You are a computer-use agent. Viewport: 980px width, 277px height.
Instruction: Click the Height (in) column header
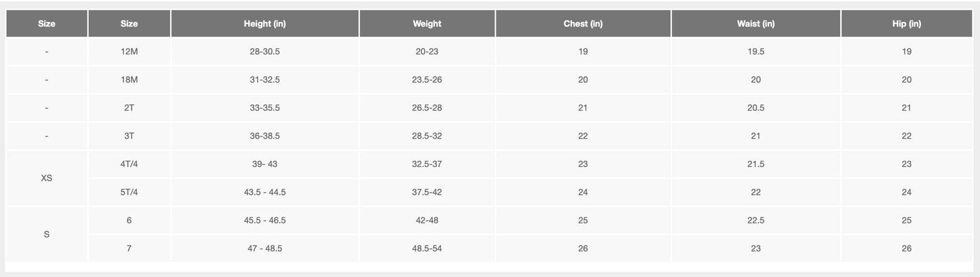click(x=264, y=24)
